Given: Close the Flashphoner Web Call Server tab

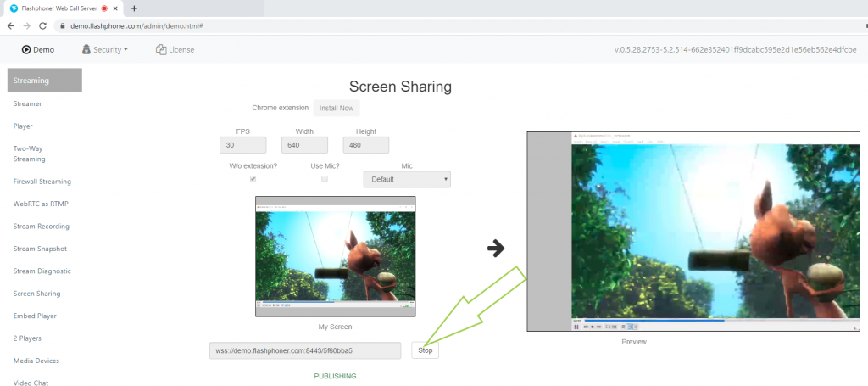Looking at the screenshot, I should click(x=115, y=8).
